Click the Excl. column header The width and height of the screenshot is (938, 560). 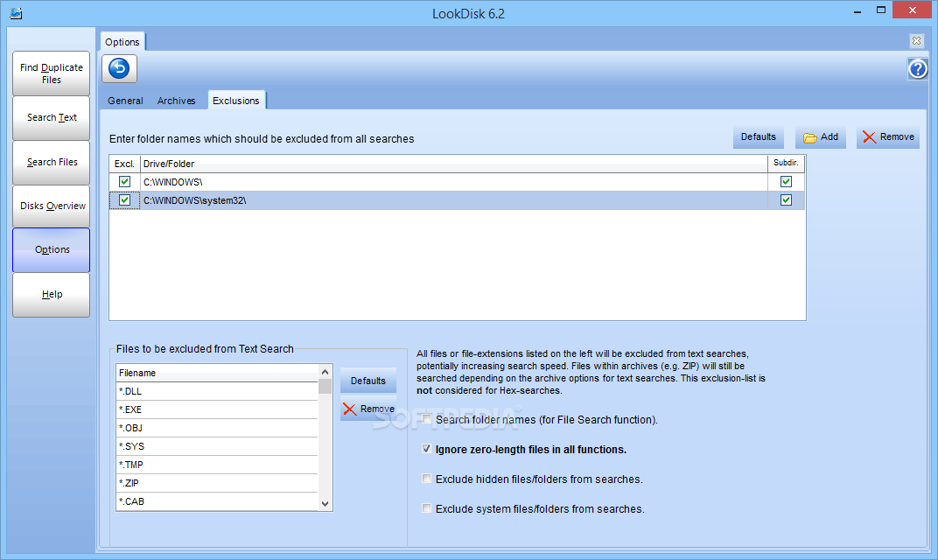[x=124, y=164]
